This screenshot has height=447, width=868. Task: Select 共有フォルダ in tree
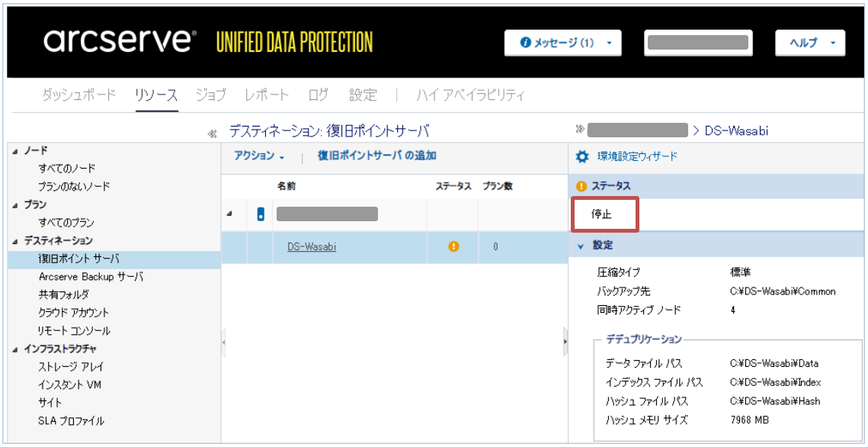click(64, 294)
